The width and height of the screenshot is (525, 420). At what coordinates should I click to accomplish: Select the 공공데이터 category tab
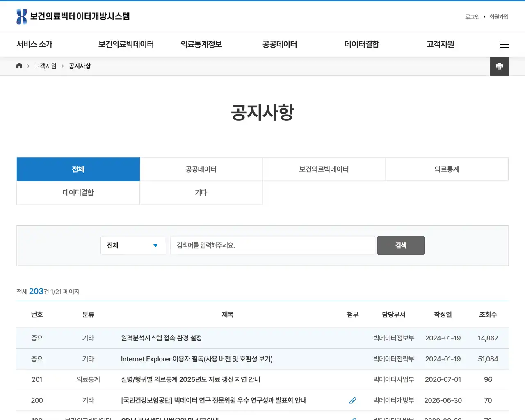pyautogui.click(x=201, y=169)
